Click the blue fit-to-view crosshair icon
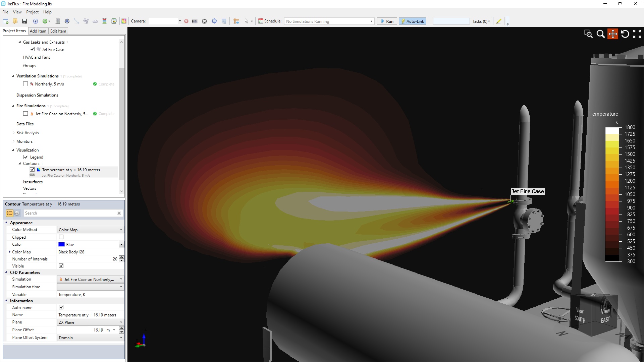 [214, 21]
